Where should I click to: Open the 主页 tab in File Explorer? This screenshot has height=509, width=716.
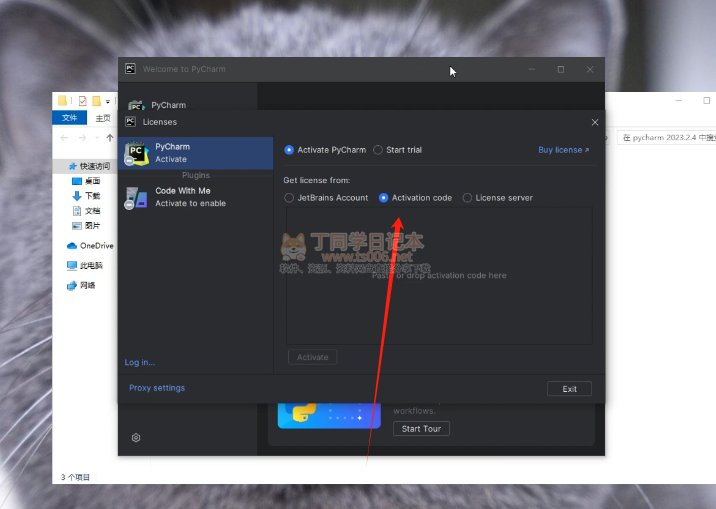103,118
